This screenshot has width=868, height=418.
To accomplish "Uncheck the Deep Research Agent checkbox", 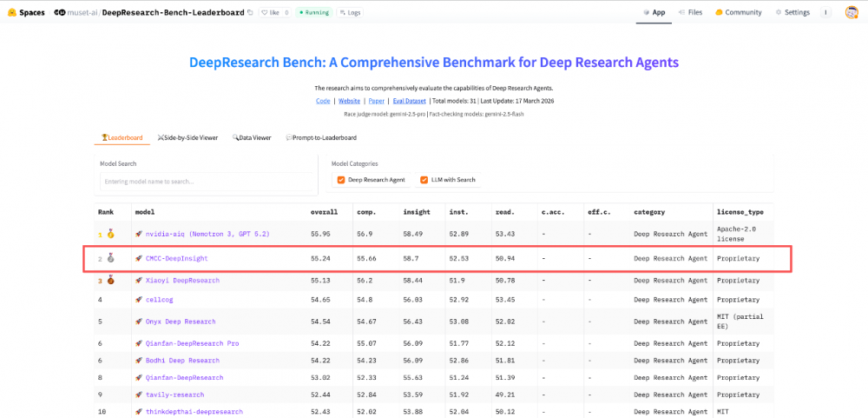I will [x=341, y=180].
